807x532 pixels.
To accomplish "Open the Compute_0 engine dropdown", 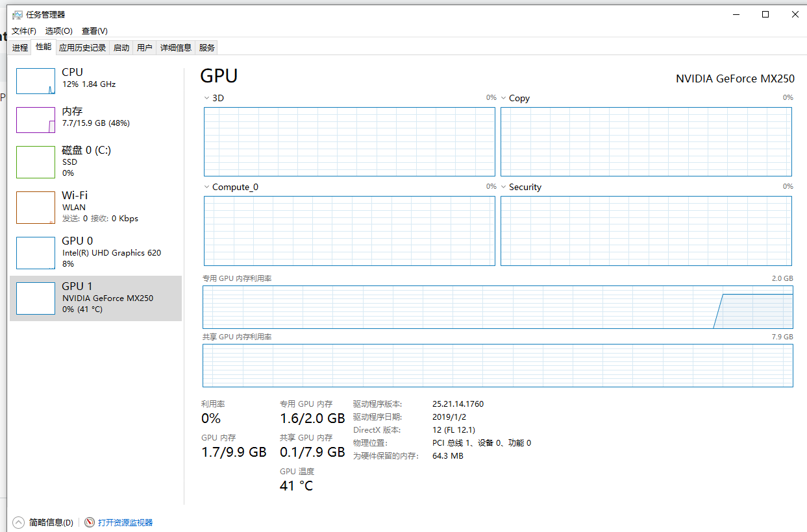I will click(206, 187).
